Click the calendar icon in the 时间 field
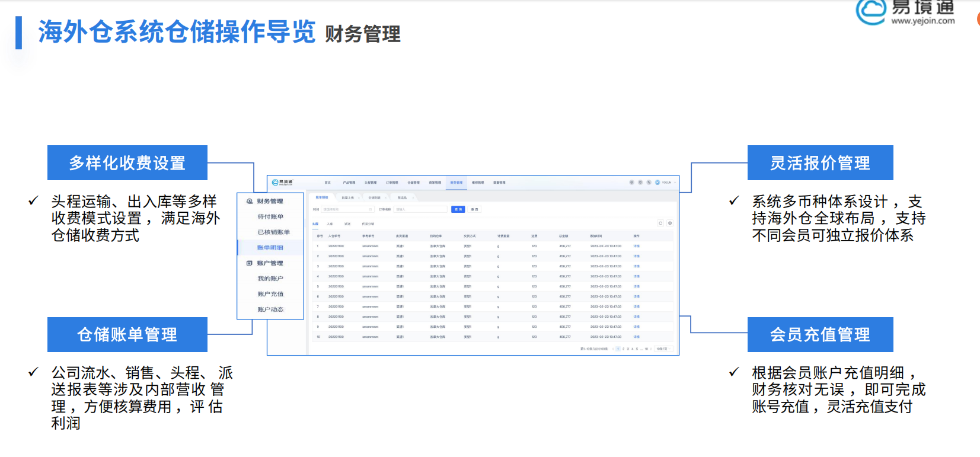Screen dimensions: 980x457 point(371,209)
